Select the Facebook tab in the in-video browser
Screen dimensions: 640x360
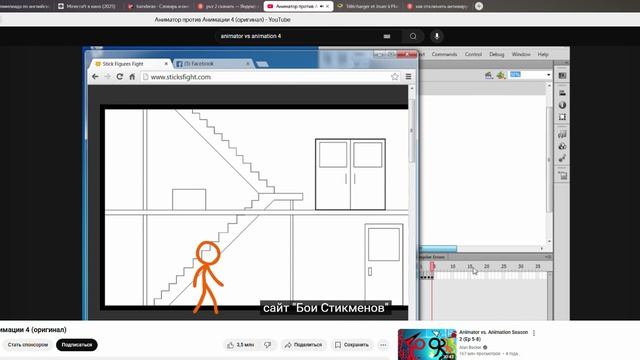tap(212, 64)
